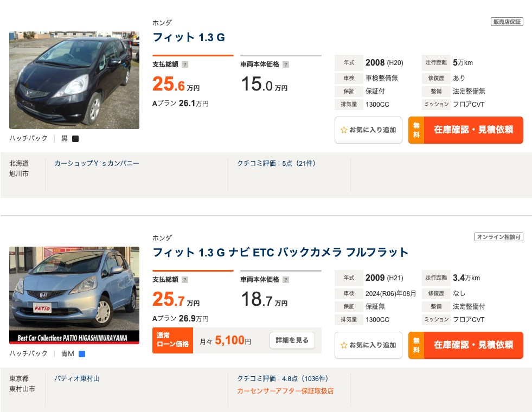This screenshot has height=412, width=532.
Task: Click blue color swatch of second car
Action: pos(82,354)
